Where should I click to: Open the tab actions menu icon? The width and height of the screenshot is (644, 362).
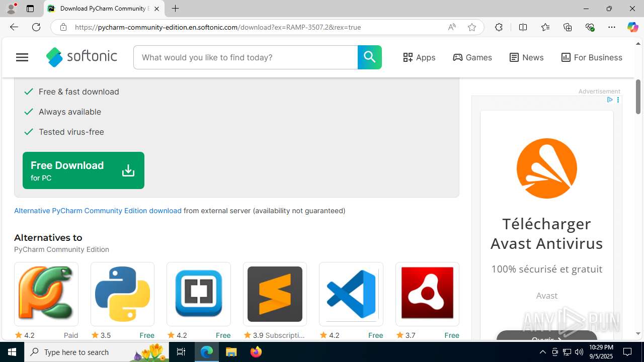click(x=30, y=9)
